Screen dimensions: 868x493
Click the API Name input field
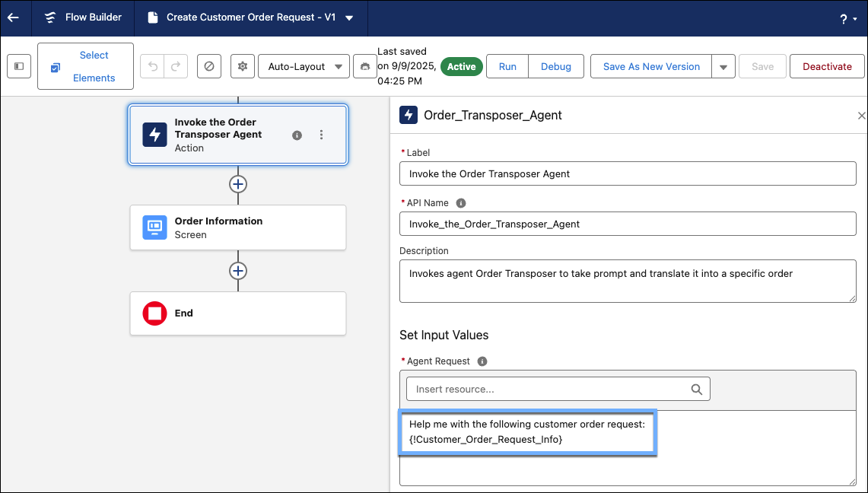point(628,224)
